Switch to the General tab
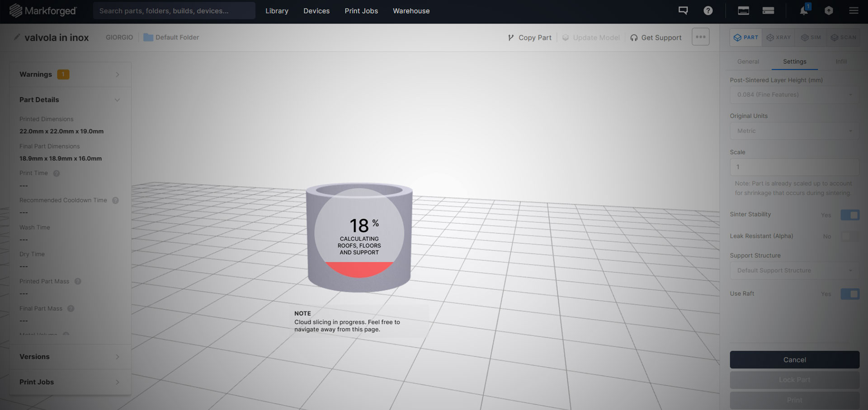868x410 pixels. pos(748,61)
